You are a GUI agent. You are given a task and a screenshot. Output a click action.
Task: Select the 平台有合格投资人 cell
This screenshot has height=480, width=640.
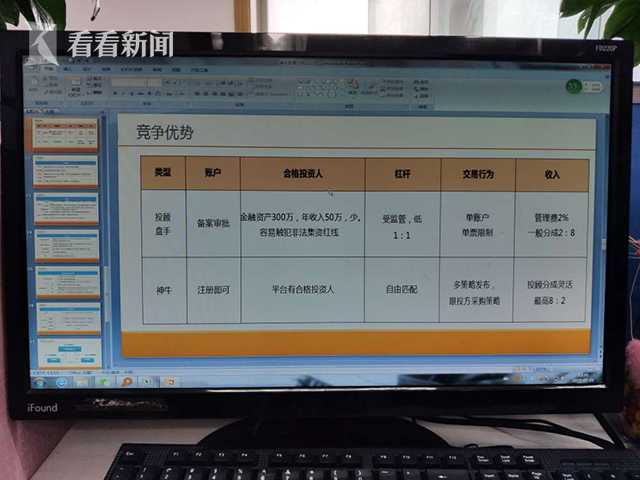[x=303, y=290]
